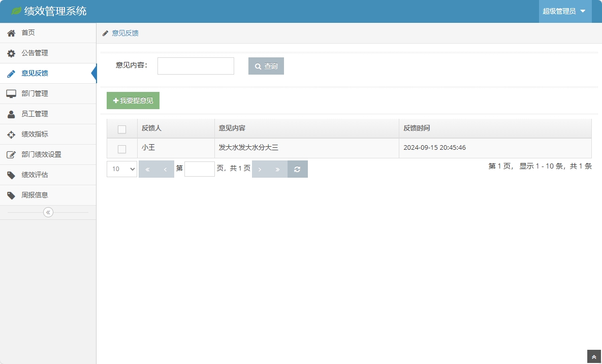Select 意见反馈 in the sidebar menu
Viewport: 602px width, 364px height.
(35, 74)
